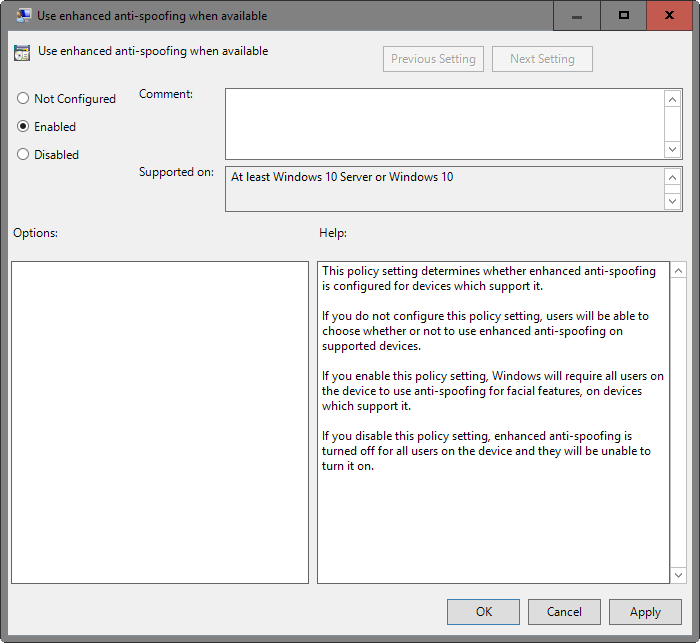Image resolution: width=700 pixels, height=643 pixels.
Task: Click 'This policy setting determines' help paragraph
Action: [x=489, y=278]
